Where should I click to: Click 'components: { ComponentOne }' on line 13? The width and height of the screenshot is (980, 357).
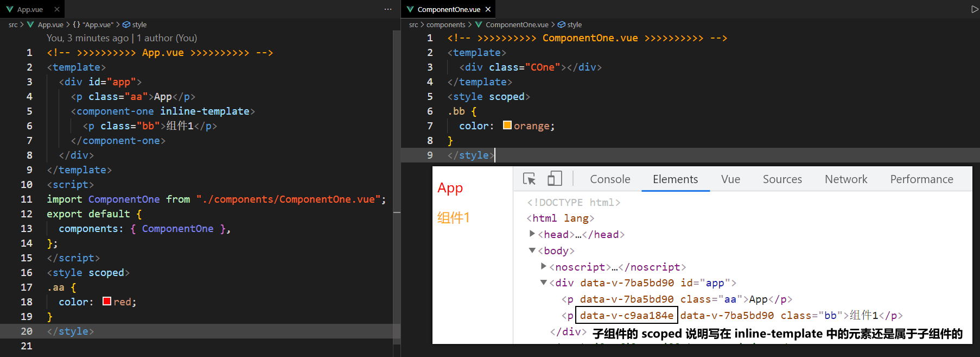(145, 228)
